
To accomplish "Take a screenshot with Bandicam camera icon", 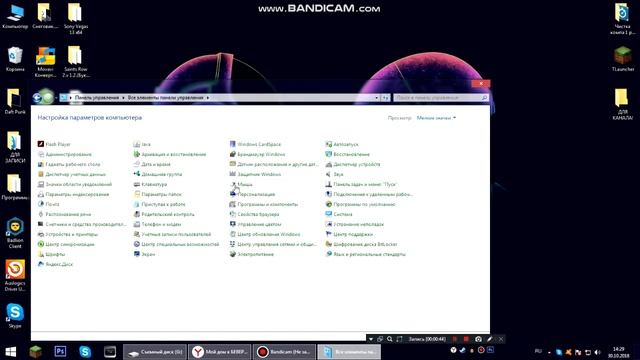I will pyautogui.click(x=478, y=339).
